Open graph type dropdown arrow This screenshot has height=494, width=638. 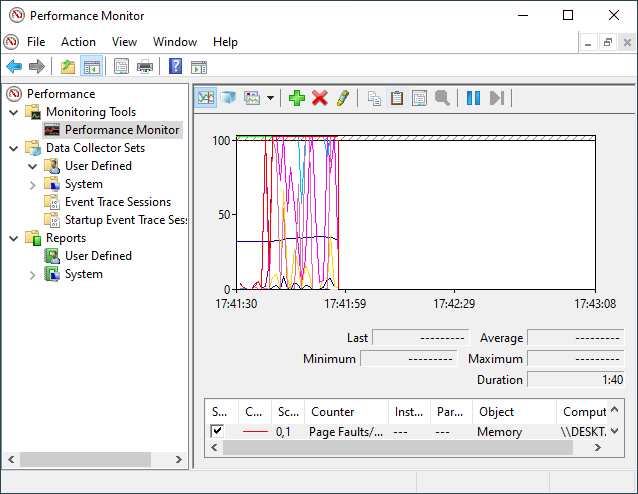tap(270, 98)
